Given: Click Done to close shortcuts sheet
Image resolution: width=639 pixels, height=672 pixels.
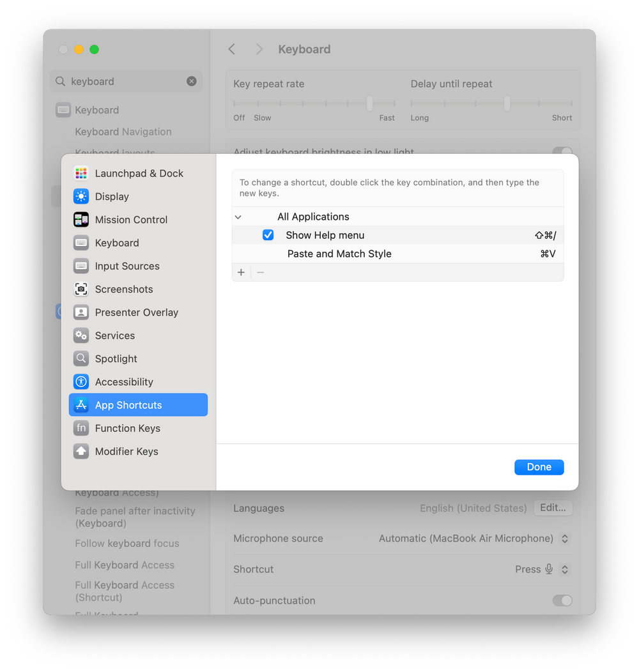Looking at the screenshot, I should 539,467.
